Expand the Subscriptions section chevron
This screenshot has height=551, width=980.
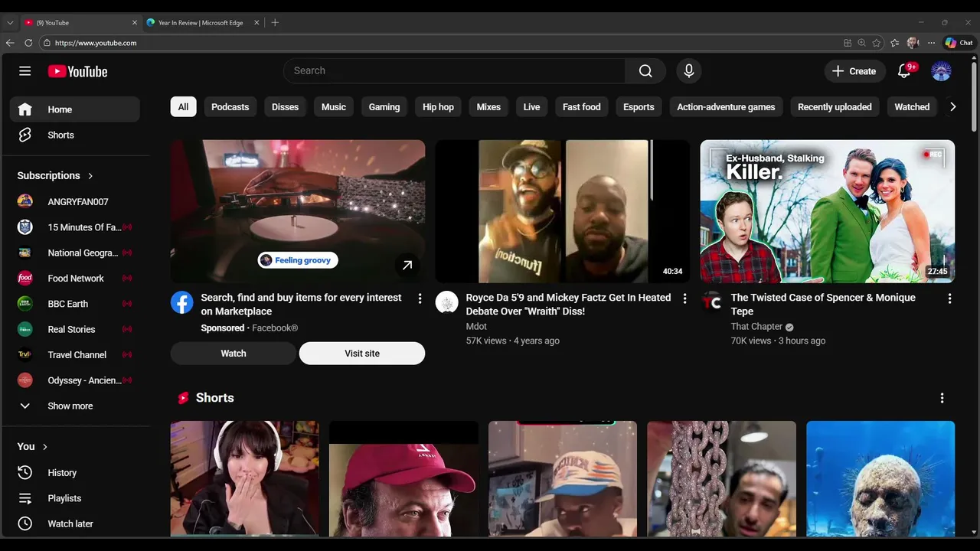point(90,176)
